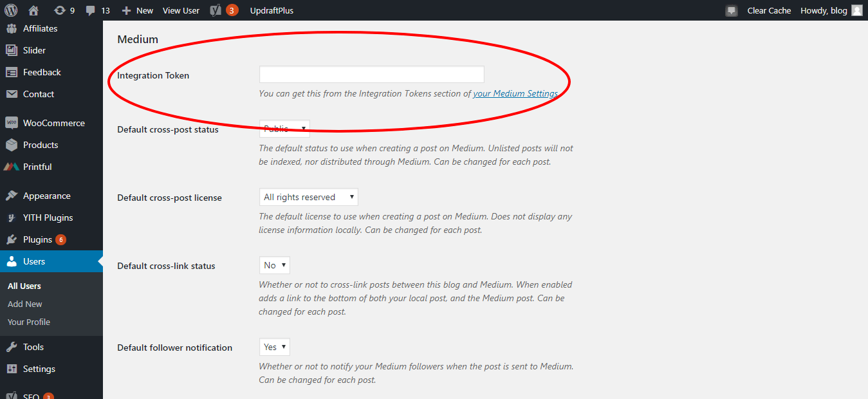The height and width of the screenshot is (399, 868).
Task: Change Default cross-link status dropdown
Action: (x=274, y=264)
